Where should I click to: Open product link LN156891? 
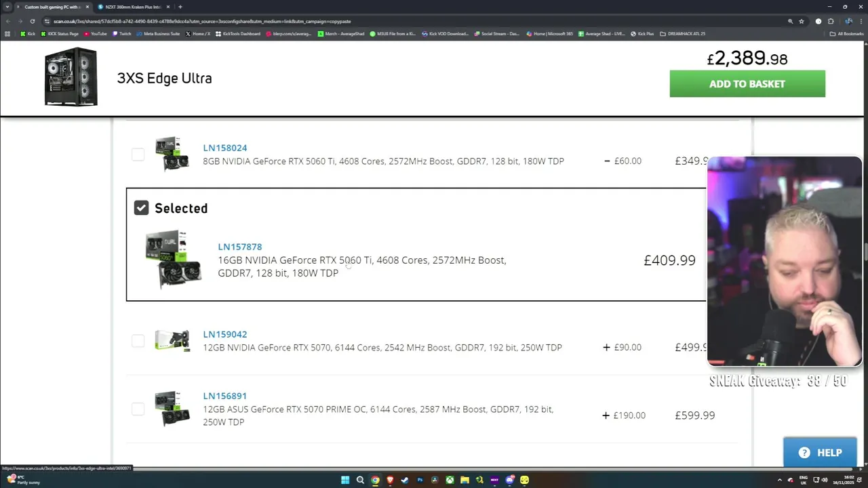pyautogui.click(x=224, y=396)
